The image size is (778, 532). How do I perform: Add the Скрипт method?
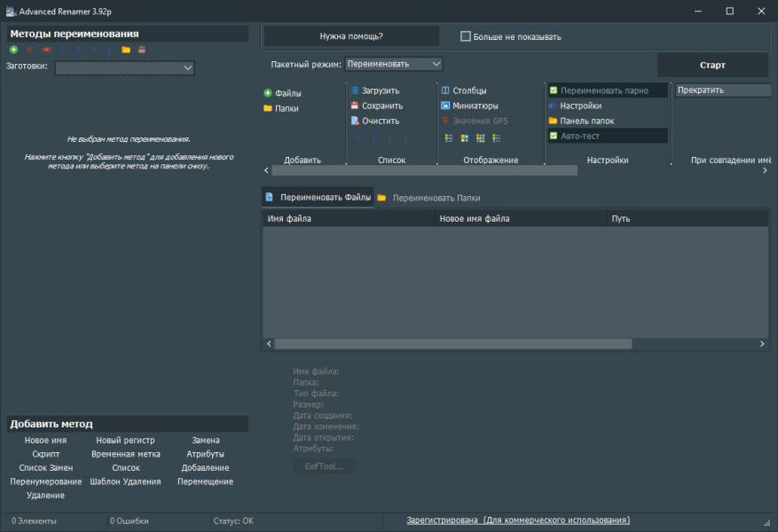tap(45, 454)
